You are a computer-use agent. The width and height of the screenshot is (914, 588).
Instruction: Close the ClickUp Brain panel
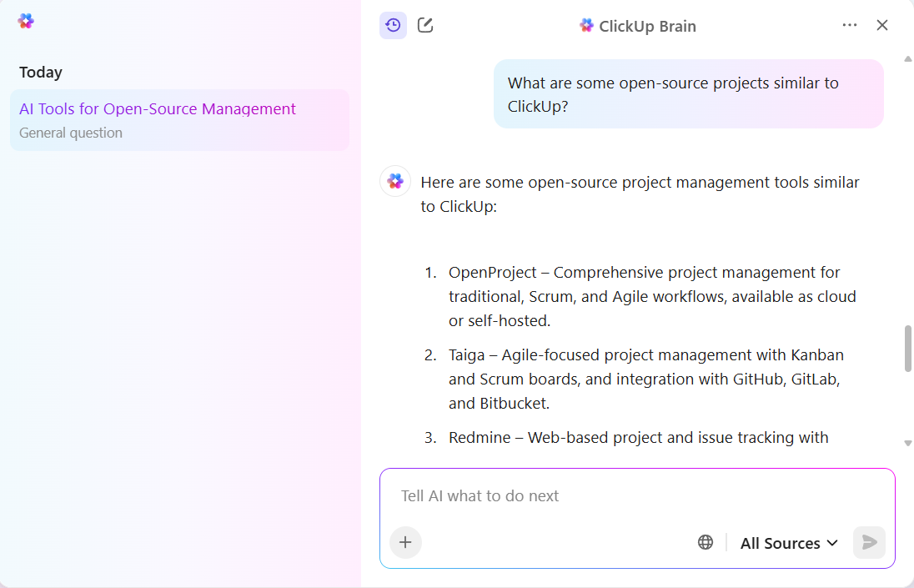coord(882,25)
